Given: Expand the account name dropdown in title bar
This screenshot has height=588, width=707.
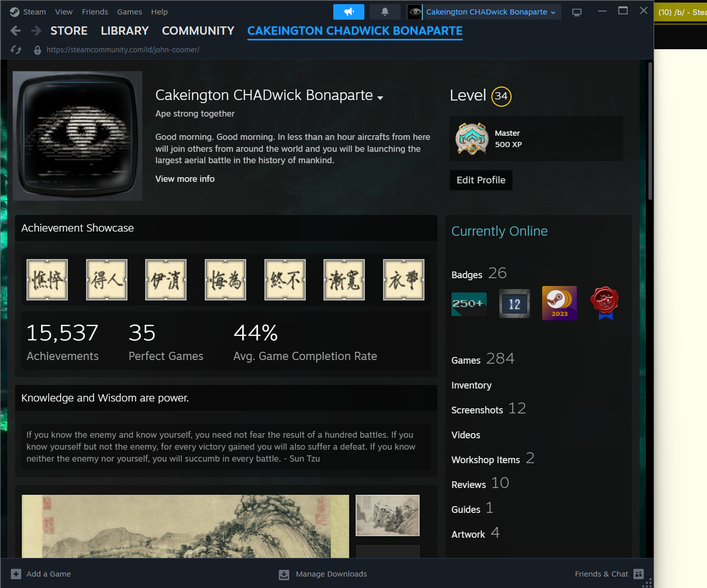Looking at the screenshot, I should point(553,12).
